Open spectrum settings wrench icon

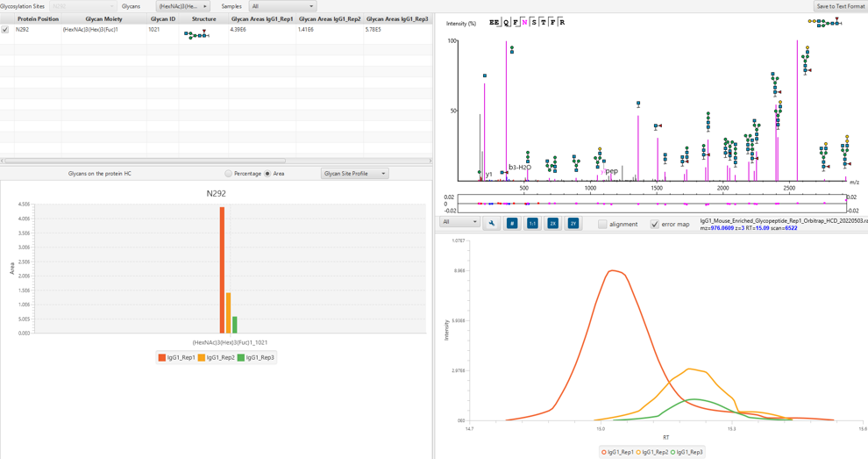tap(491, 224)
